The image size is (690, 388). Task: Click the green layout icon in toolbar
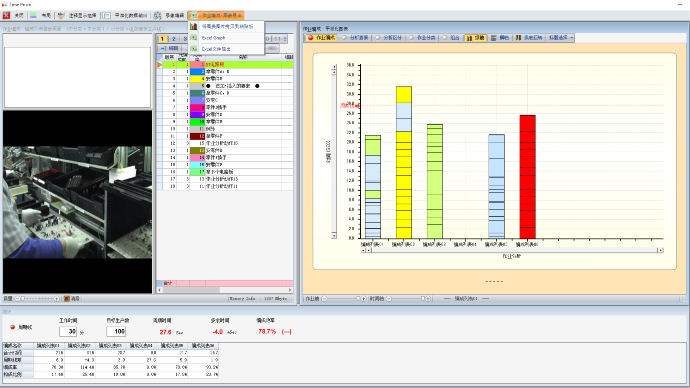point(33,15)
